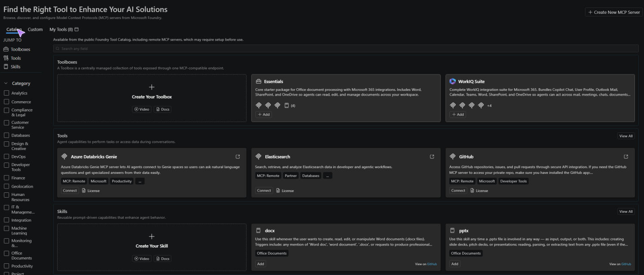Check the Analytics category checkbox
644x275 pixels.
[x=6, y=93]
